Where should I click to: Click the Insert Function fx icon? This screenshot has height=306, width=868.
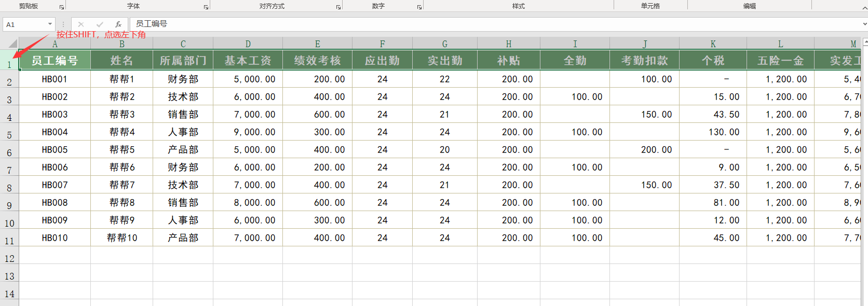click(118, 24)
